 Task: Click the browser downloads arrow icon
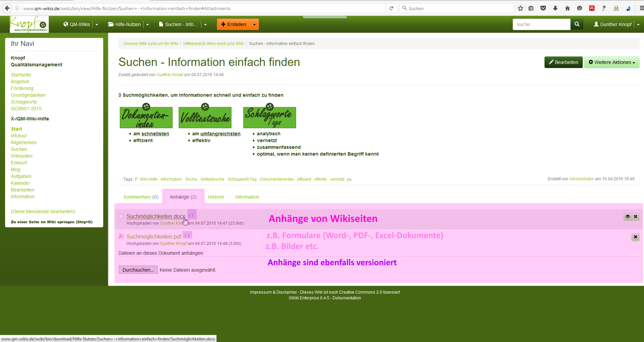pyautogui.click(x=555, y=8)
